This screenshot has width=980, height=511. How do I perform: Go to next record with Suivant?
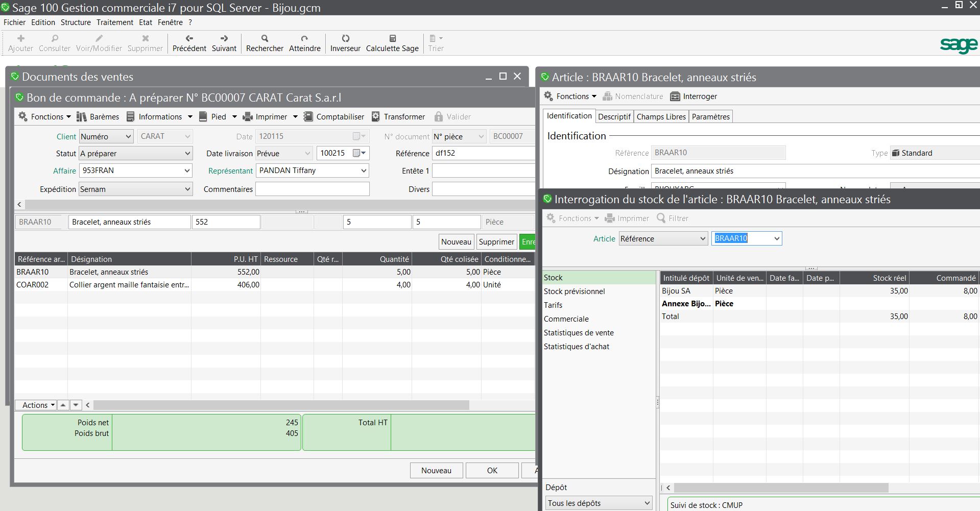click(224, 43)
